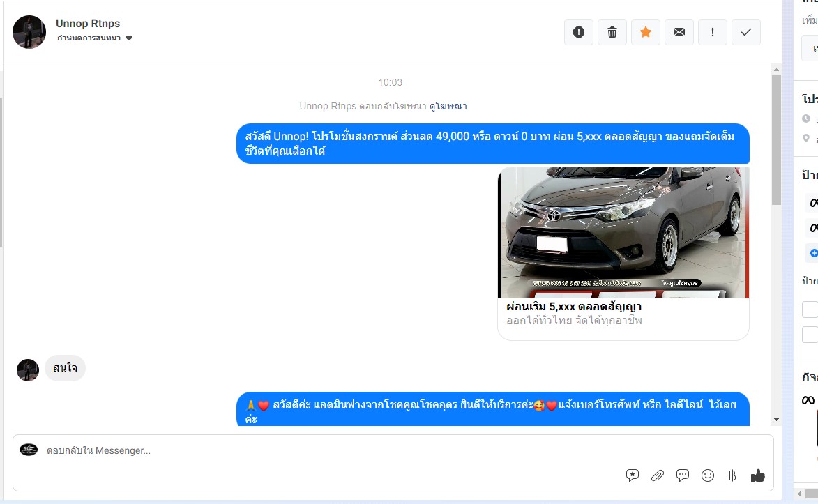818x504 pixels.
Task: Mark conversation unread with envelope icon
Action: click(679, 32)
